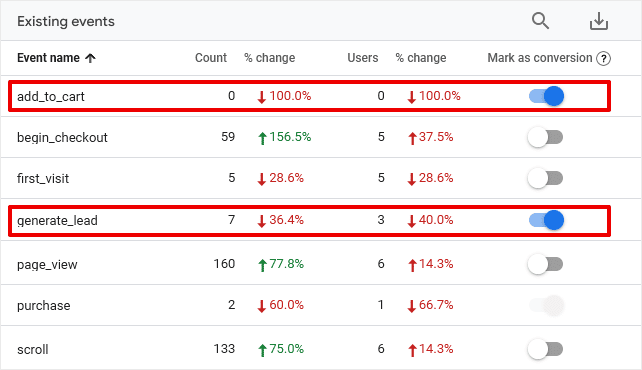Click the 37.5% users change for begin_checkout
The height and width of the screenshot is (370, 642).
pos(430,137)
